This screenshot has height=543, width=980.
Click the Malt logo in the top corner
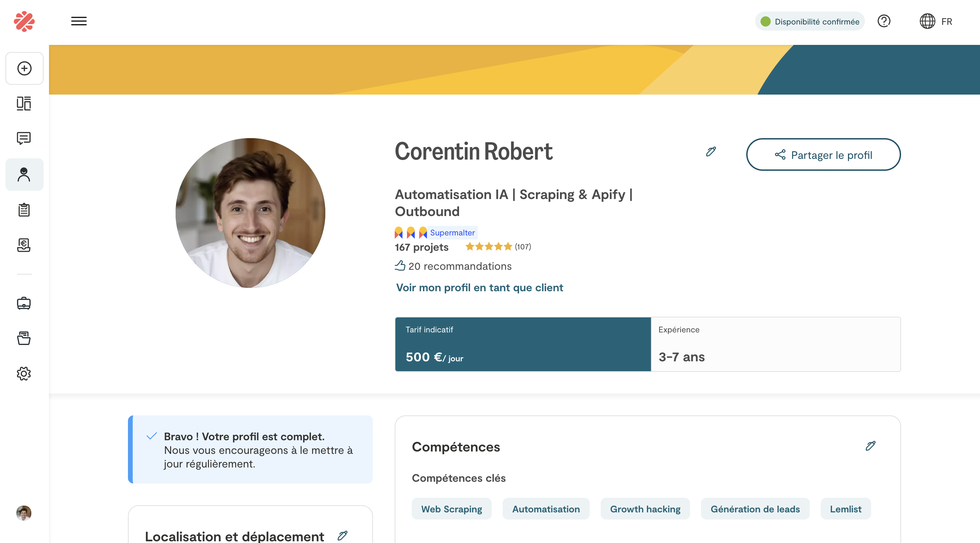(24, 21)
